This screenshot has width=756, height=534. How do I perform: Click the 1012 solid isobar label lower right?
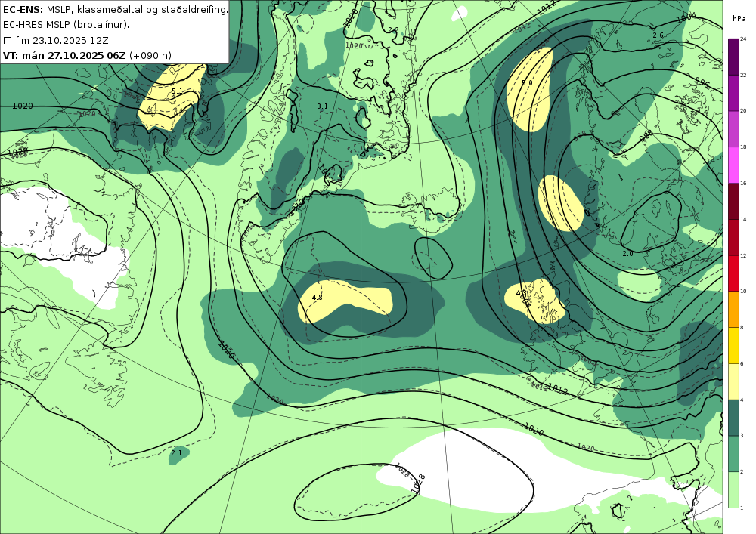coord(558,389)
